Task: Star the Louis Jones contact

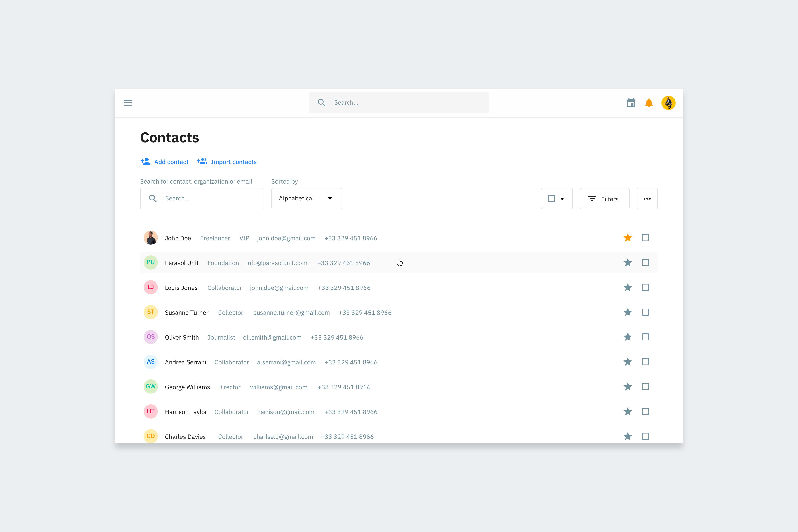Action: point(628,287)
